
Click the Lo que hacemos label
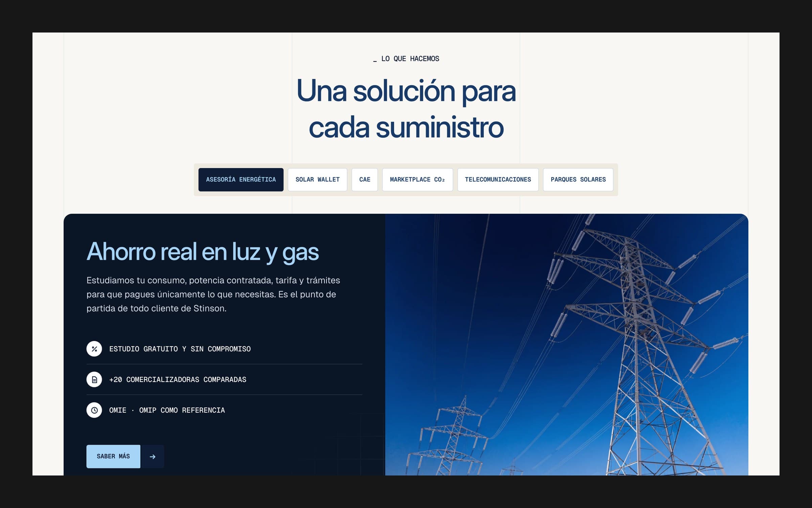pos(406,59)
